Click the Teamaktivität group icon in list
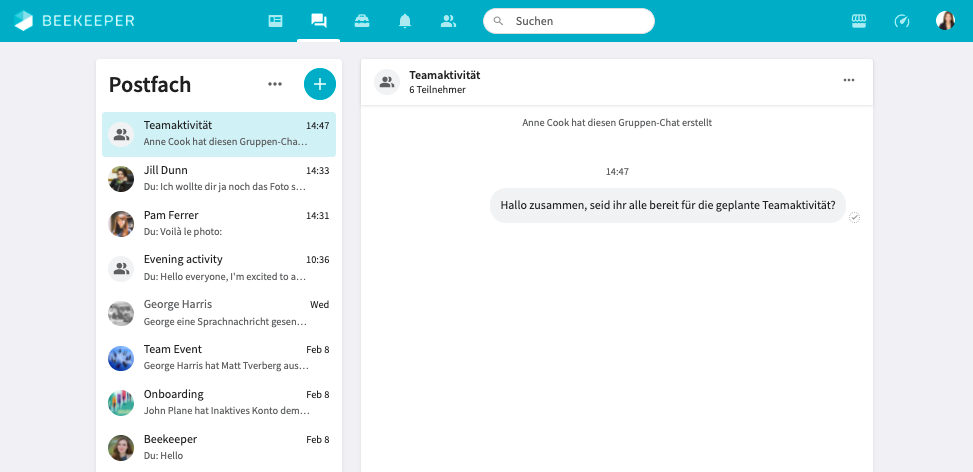The height and width of the screenshot is (472, 973). pos(121,135)
